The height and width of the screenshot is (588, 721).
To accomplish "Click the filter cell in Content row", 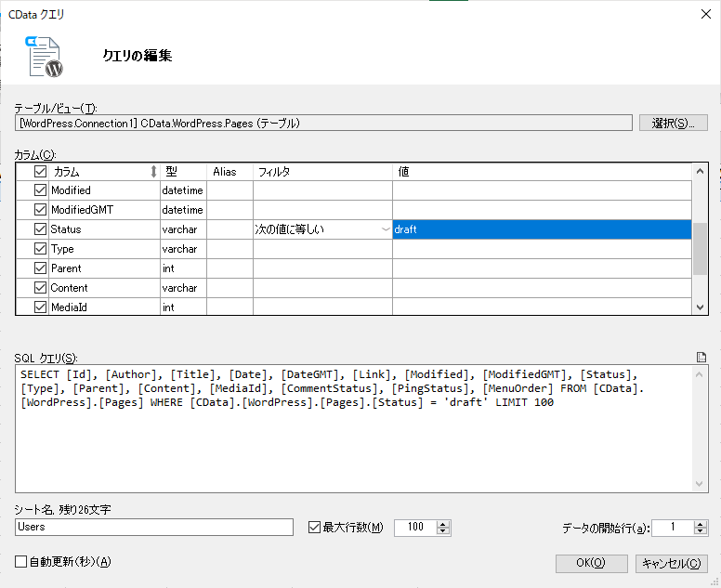I will (x=322, y=288).
